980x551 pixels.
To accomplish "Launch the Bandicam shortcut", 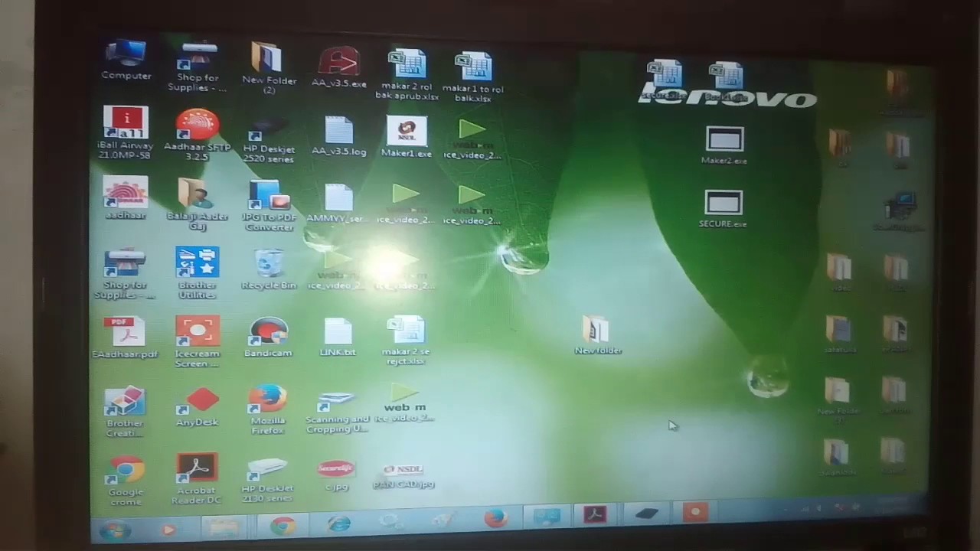I will [x=268, y=337].
